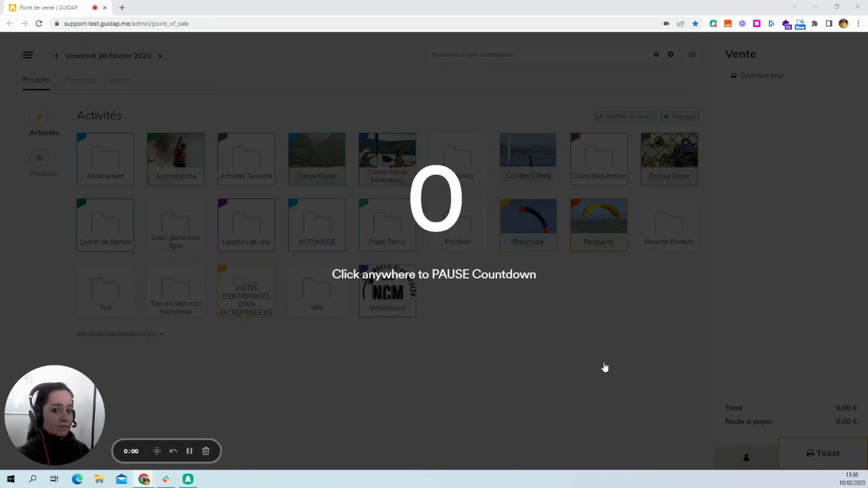Reload the browser page
Viewport: 868px width, 488px height.
39,23
